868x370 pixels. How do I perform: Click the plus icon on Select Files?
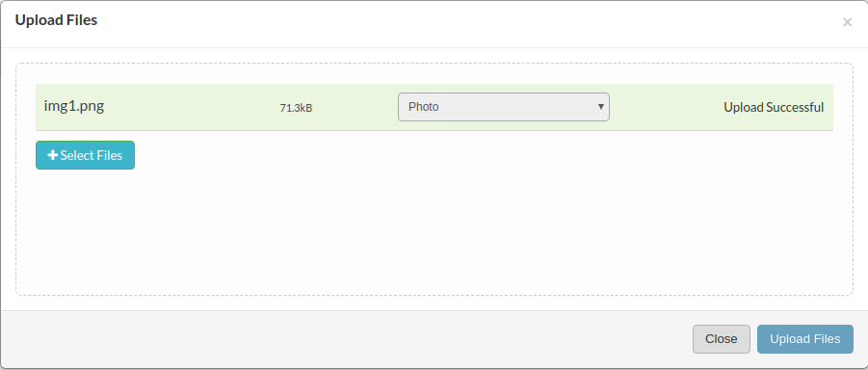click(x=53, y=156)
